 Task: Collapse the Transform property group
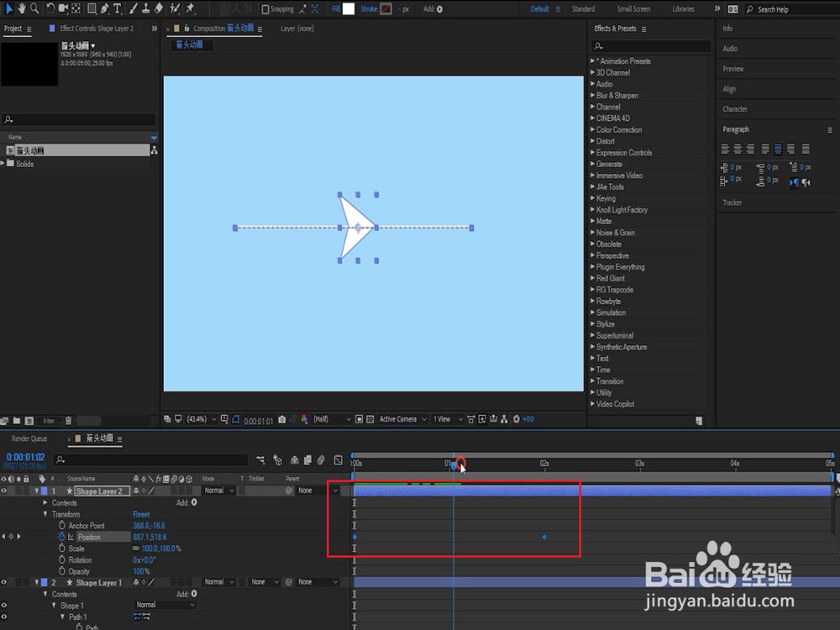[x=45, y=514]
